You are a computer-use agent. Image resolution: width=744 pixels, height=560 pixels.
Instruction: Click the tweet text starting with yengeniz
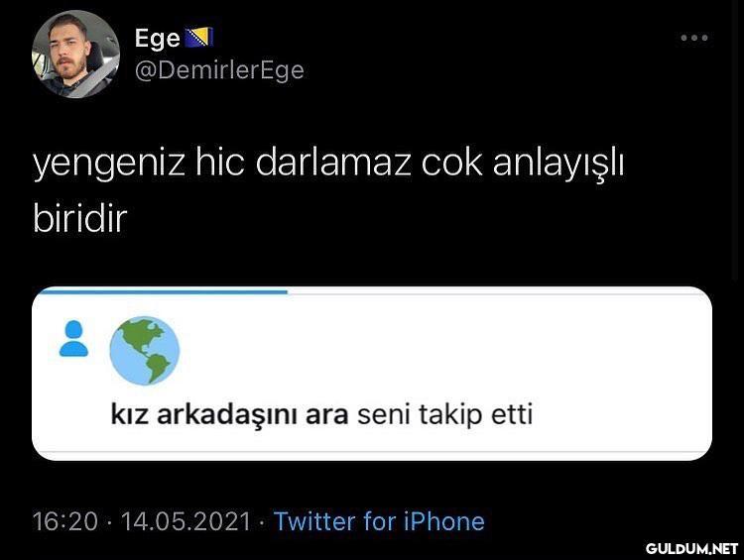click(328, 190)
